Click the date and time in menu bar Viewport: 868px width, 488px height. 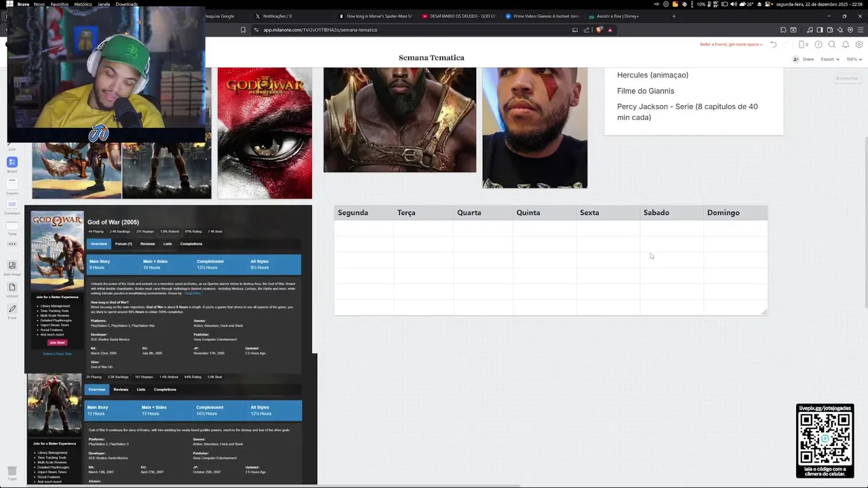pyautogui.click(x=819, y=4)
